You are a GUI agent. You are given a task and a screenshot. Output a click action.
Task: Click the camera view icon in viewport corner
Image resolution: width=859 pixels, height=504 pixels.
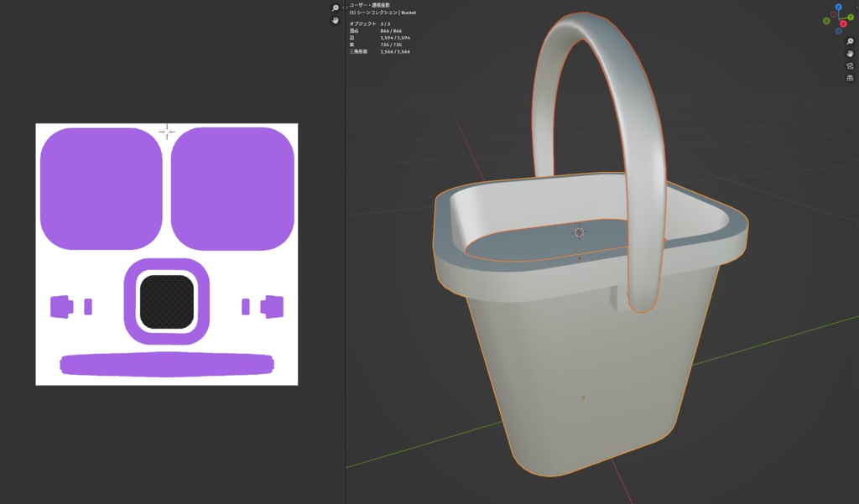pyautogui.click(x=850, y=67)
